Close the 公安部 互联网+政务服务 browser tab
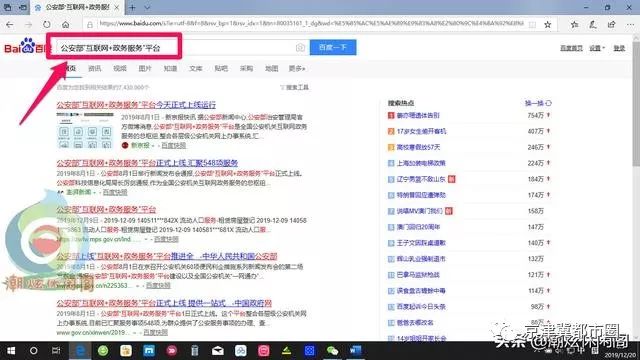 117,7
